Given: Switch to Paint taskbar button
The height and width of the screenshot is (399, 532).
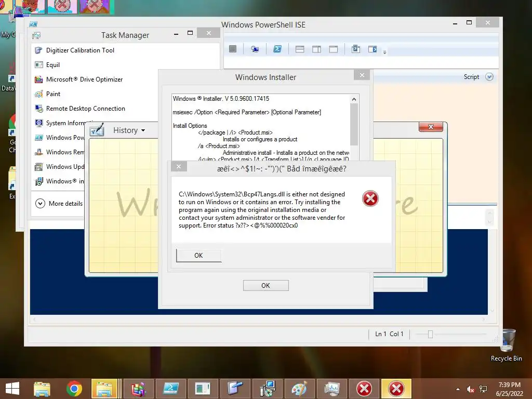Looking at the screenshot, I should click(300, 389).
